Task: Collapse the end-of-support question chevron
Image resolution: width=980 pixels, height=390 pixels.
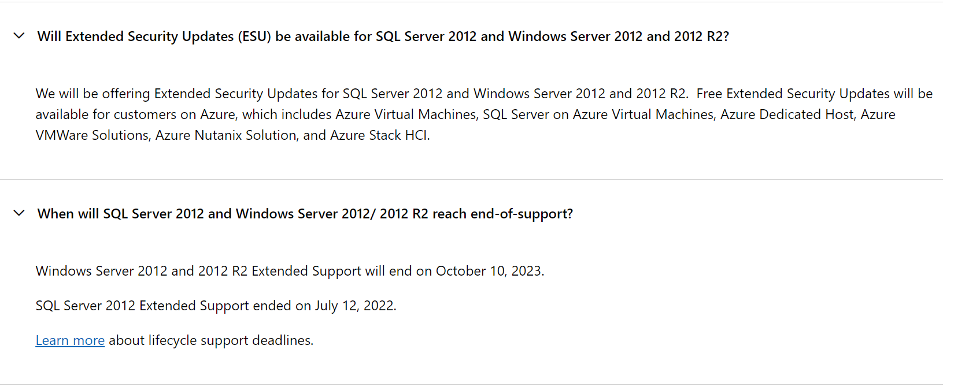Action: [x=19, y=213]
